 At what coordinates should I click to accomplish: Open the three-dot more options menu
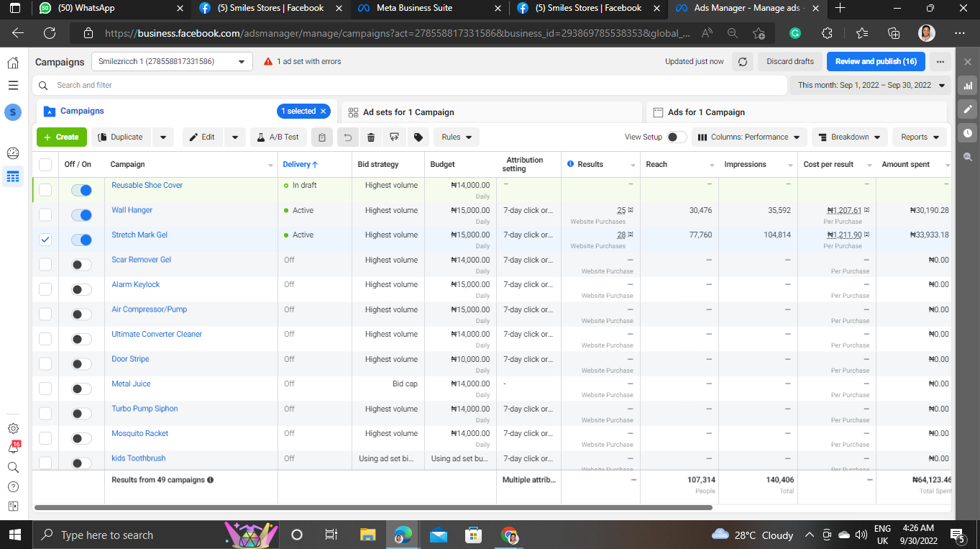(940, 62)
